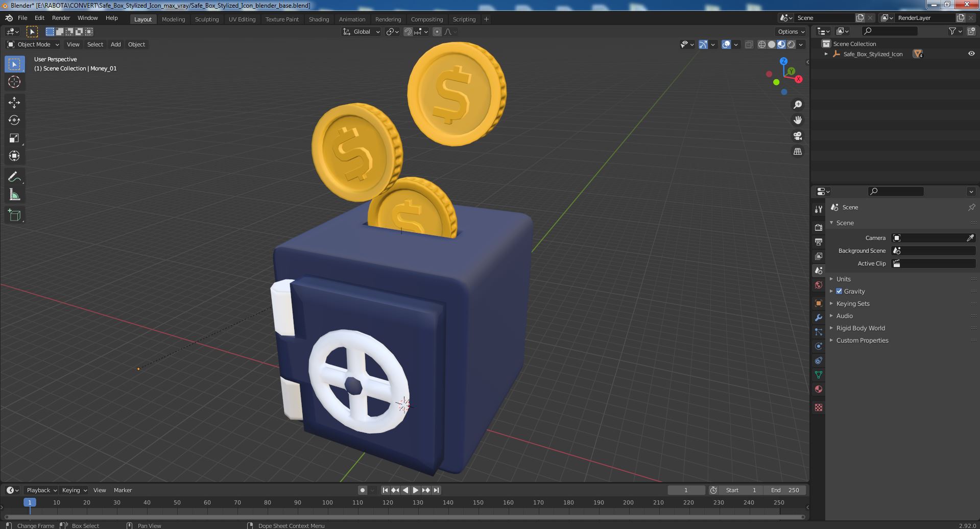This screenshot has width=980, height=529.
Task: Open the File menu
Action: pyautogui.click(x=22, y=18)
